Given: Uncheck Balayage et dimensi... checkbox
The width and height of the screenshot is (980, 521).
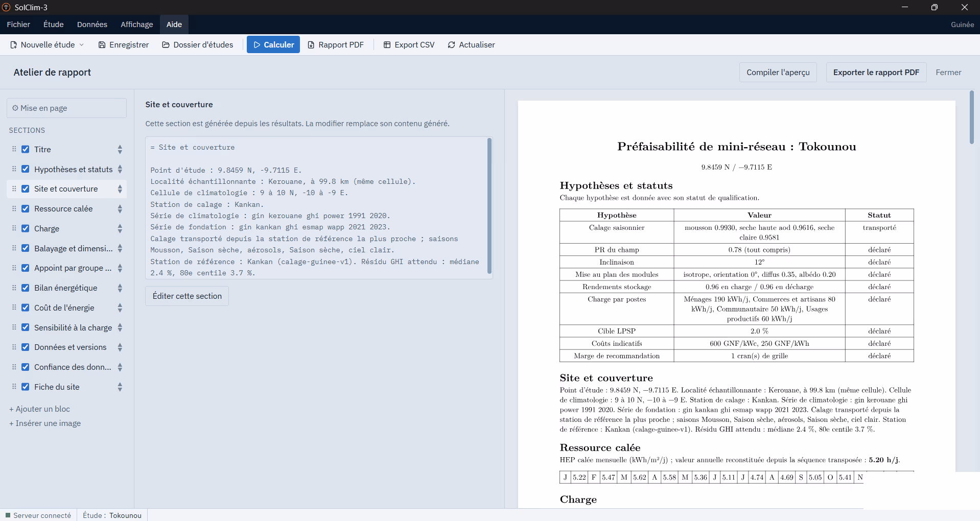Looking at the screenshot, I should pos(25,248).
